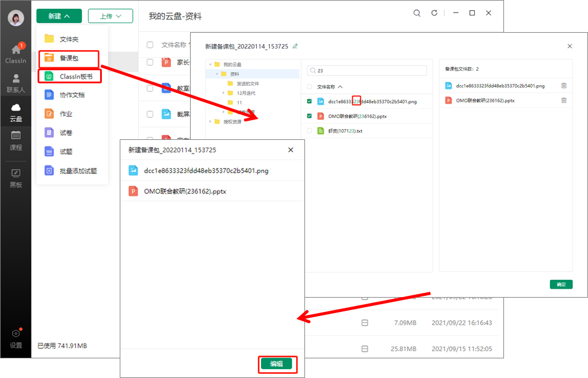
Task: Open more options for the 25.81MB file
Action: click(x=365, y=349)
